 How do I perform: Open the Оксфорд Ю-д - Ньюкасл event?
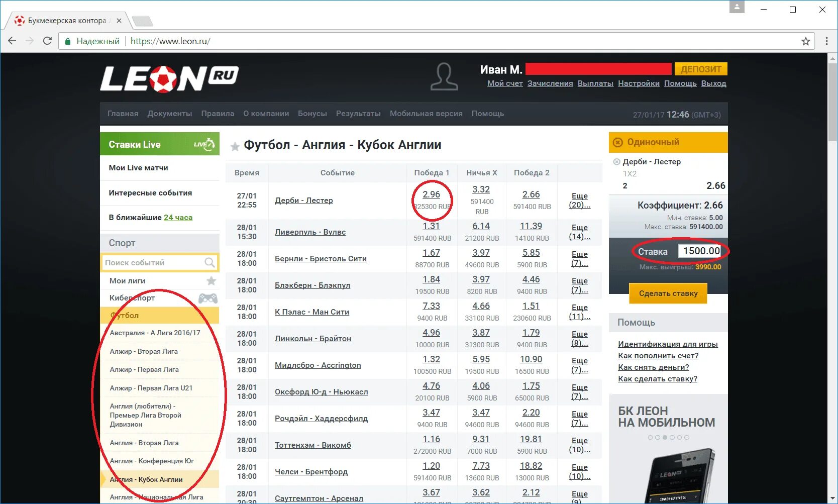pos(321,392)
